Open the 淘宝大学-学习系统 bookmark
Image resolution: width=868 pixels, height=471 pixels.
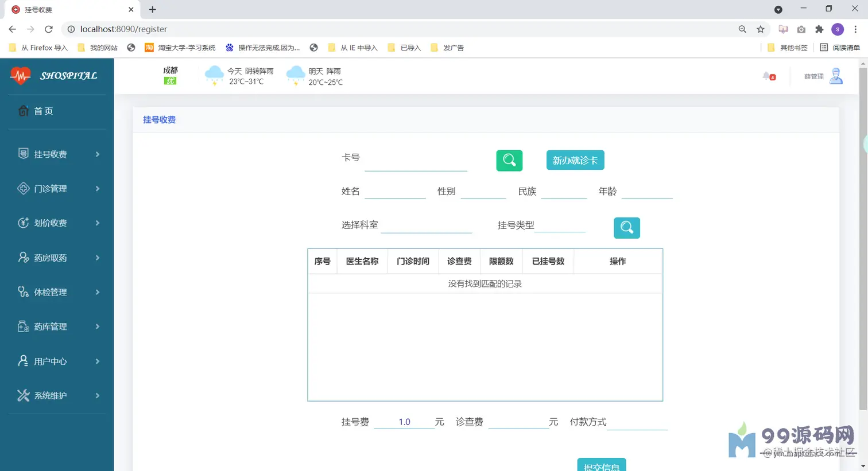click(x=180, y=48)
